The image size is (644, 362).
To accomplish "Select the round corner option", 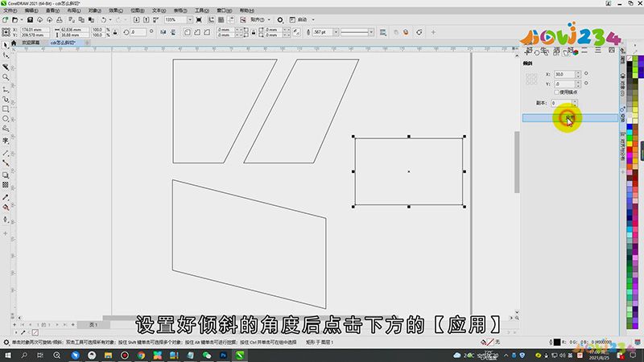I will click(x=188, y=32).
